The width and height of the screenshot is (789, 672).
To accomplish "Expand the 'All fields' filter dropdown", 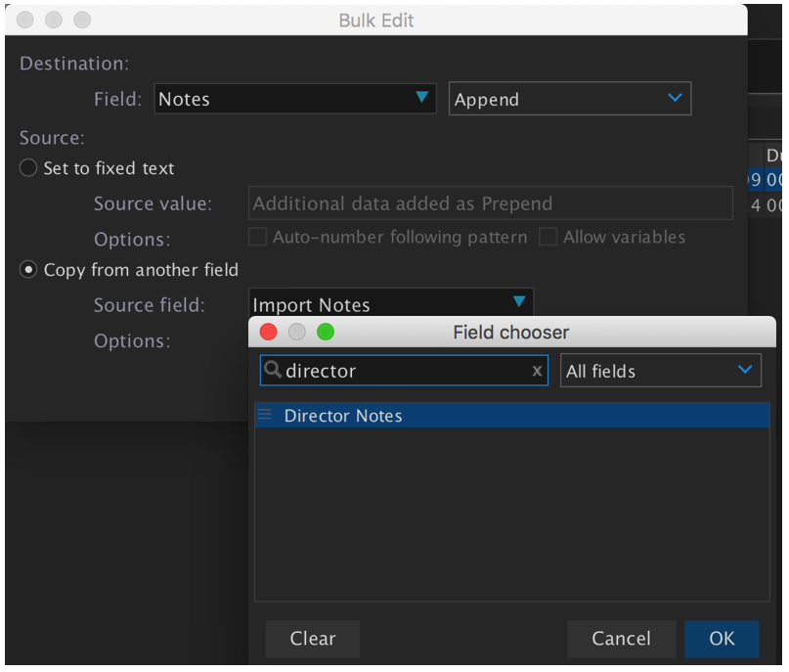I will (x=660, y=371).
